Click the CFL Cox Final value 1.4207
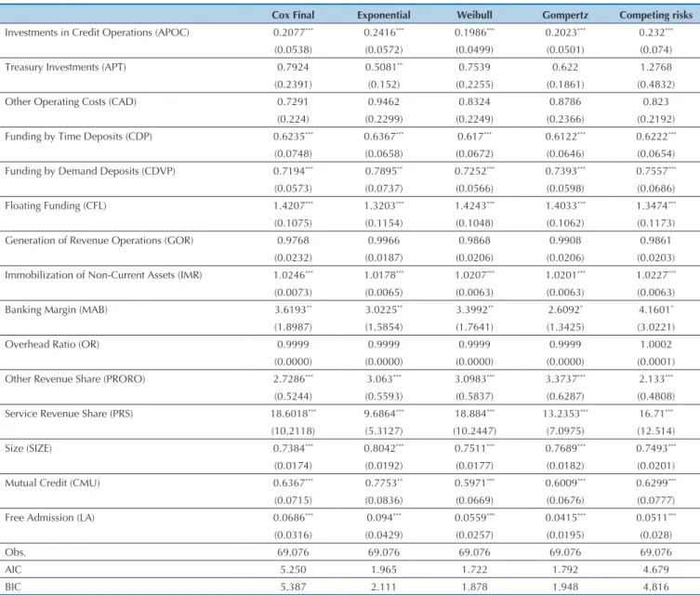700x595 pixels. click(293, 205)
